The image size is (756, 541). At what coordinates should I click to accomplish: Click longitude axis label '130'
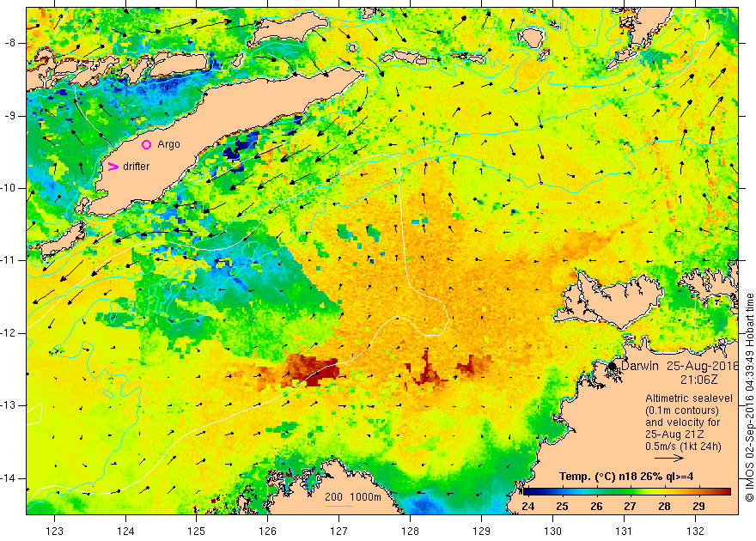coord(552,531)
